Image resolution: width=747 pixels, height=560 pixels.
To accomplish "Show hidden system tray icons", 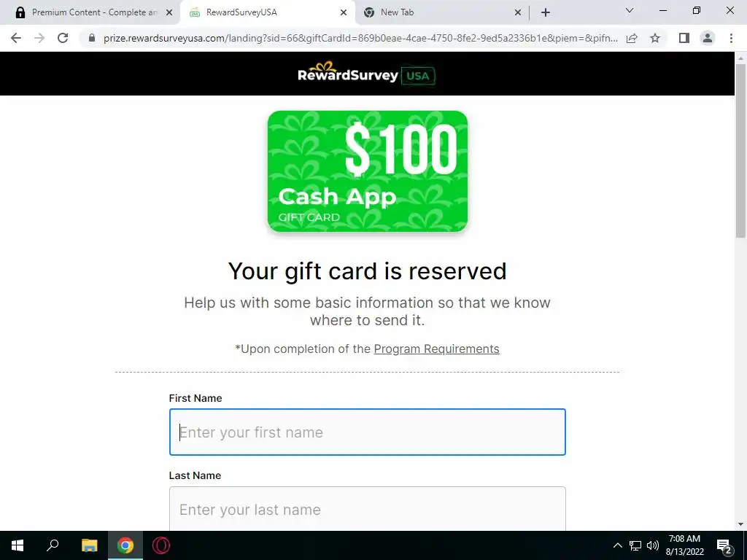I will pyautogui.click(x=617, y=545).
